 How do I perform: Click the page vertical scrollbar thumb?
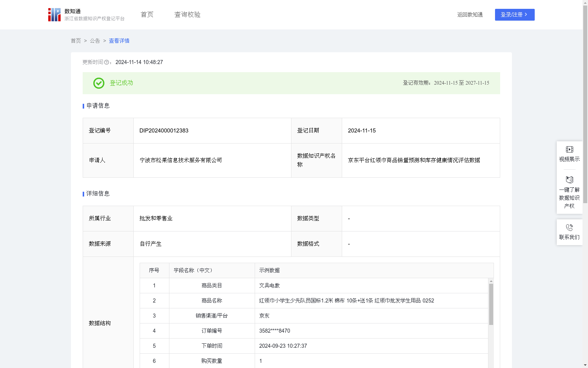click(585, 104)
